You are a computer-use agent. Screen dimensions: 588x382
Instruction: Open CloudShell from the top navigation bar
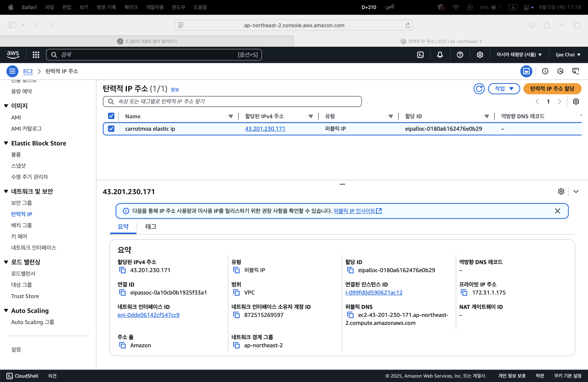pyautogui.click(x=420, y=55)
